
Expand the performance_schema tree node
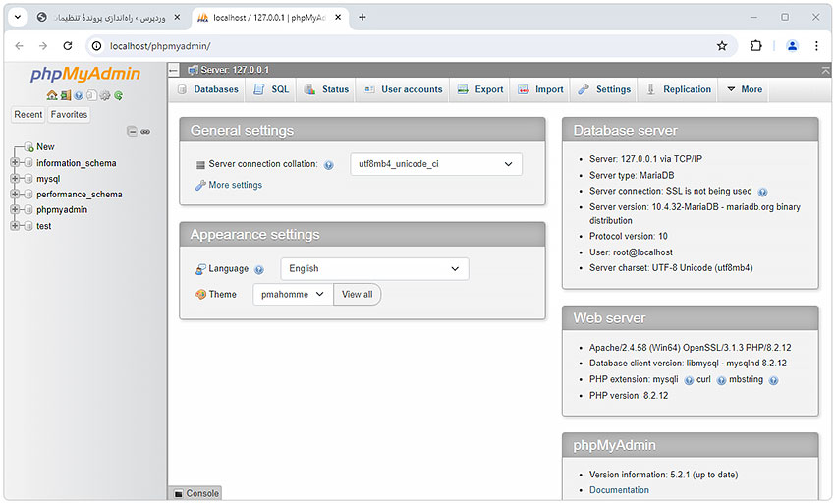tap(15, 194)
